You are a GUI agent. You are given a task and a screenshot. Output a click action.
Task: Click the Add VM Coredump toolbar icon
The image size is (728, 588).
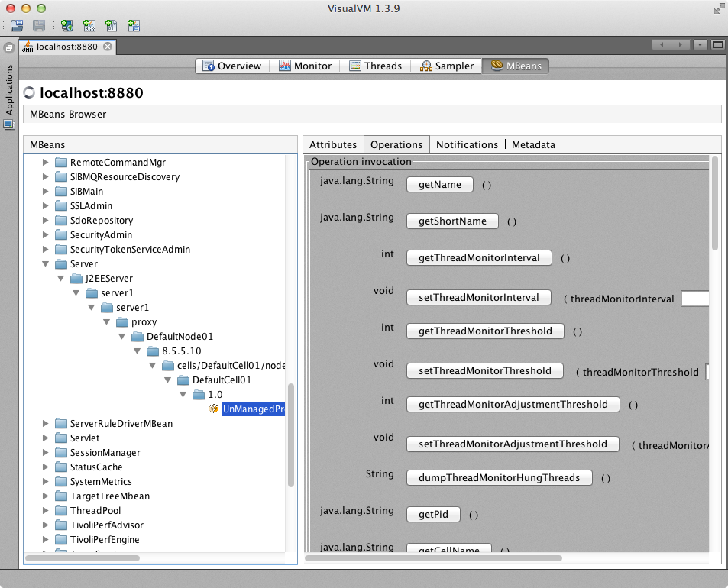112,25
